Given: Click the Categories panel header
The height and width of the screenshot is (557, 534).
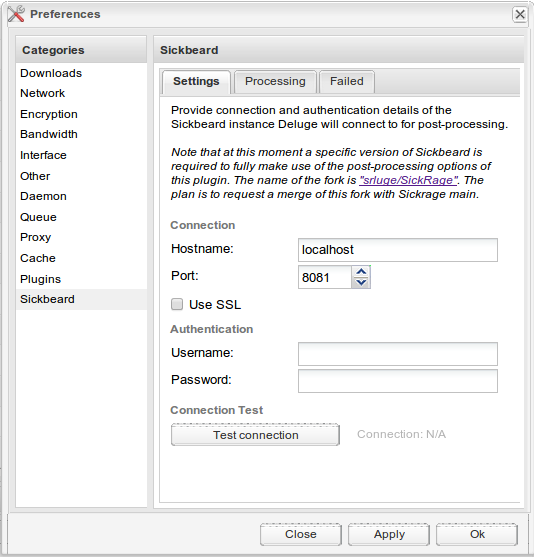Looking at the screenshot, I should point(81,50).
